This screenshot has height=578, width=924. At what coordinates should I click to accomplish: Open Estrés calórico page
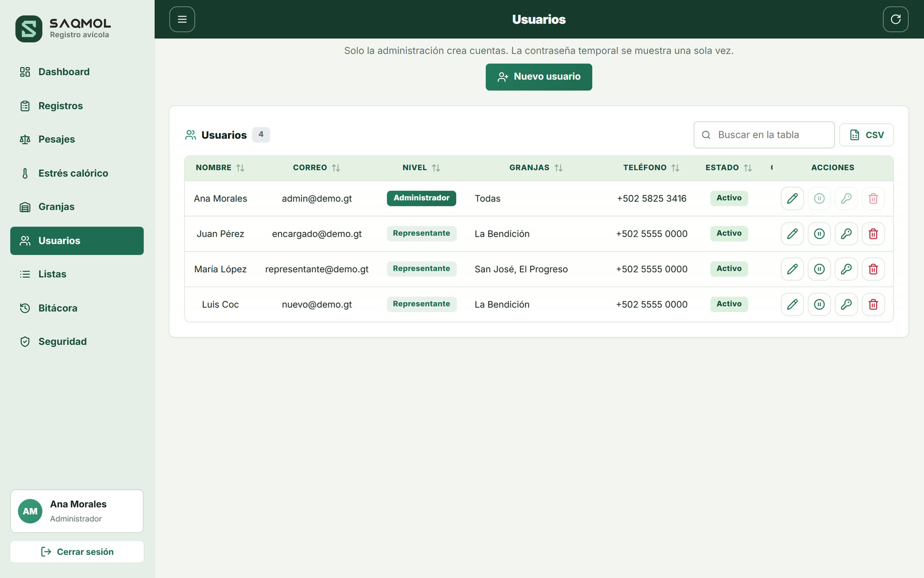(77, 173)
